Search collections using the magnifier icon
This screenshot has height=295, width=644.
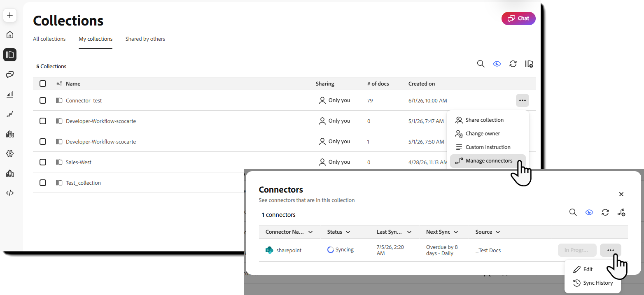click(x=481, y=64)
